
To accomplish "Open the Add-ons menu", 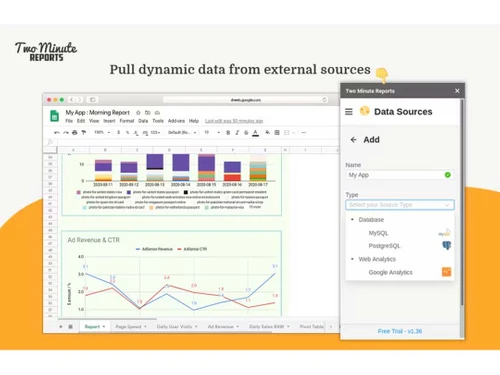I will [176, 121].
